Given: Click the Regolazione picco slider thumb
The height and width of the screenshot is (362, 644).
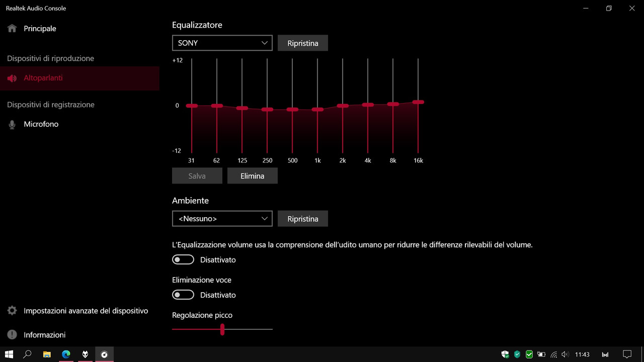Looking at the screenshot, I should point(222,329).
